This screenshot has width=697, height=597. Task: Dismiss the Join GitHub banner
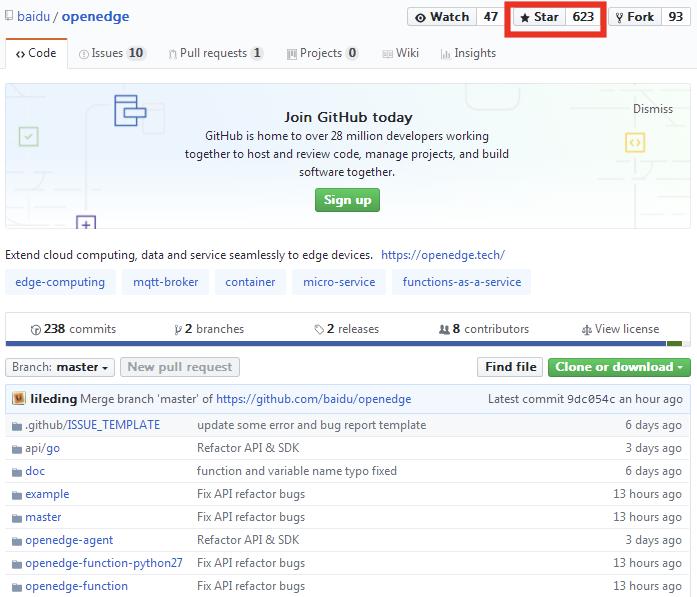pyautogui.click(x=653, y=109)
